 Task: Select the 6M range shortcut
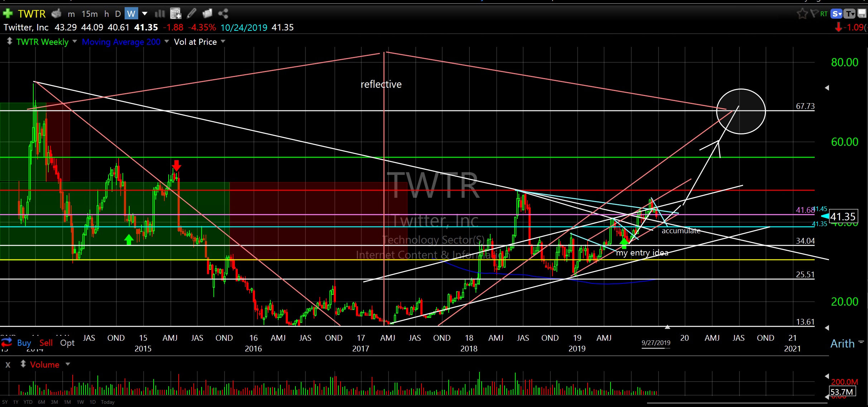tap(41, 402)
